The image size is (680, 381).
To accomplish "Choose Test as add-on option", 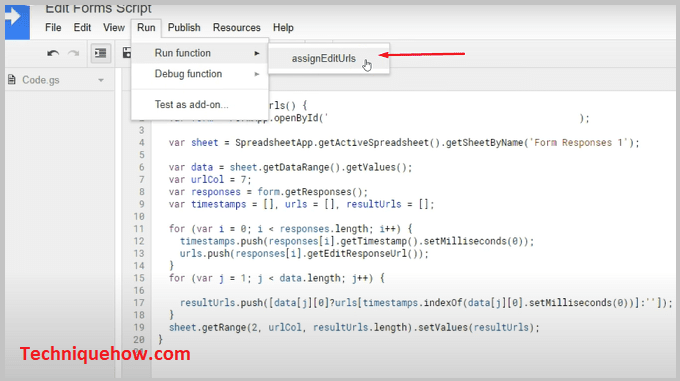I will pyautogui.click(x=200, y=104).
